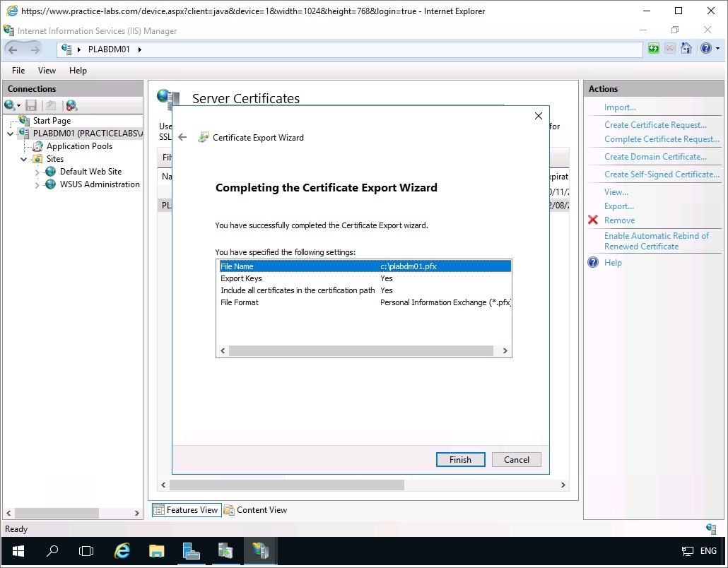Image resolution: width=728 pixels, height=568 pixels.
Task: Select Application Pools in Connections tree
Action: pyautogui.click(x=79, y=146)
